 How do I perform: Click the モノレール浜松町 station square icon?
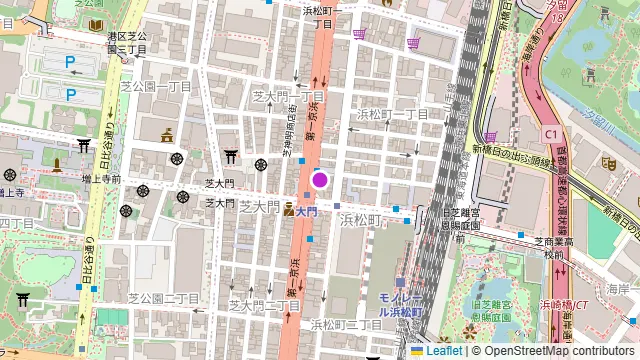click(x=400, y=282)
